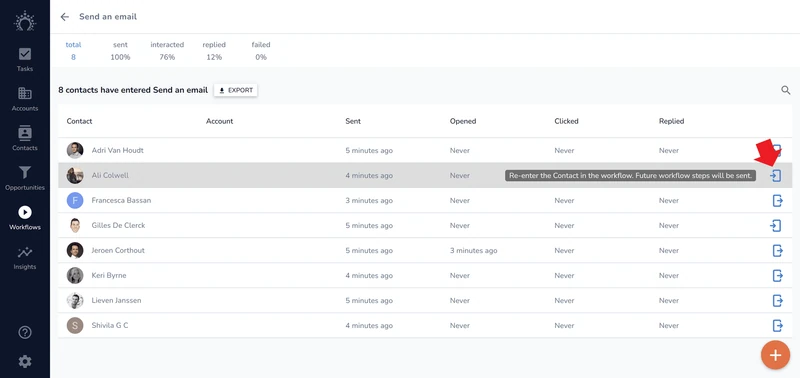The width and height of the screenshot is (800, 378).
Task: Open Opportunities funnel in sidebar
Action: [24, 179]
